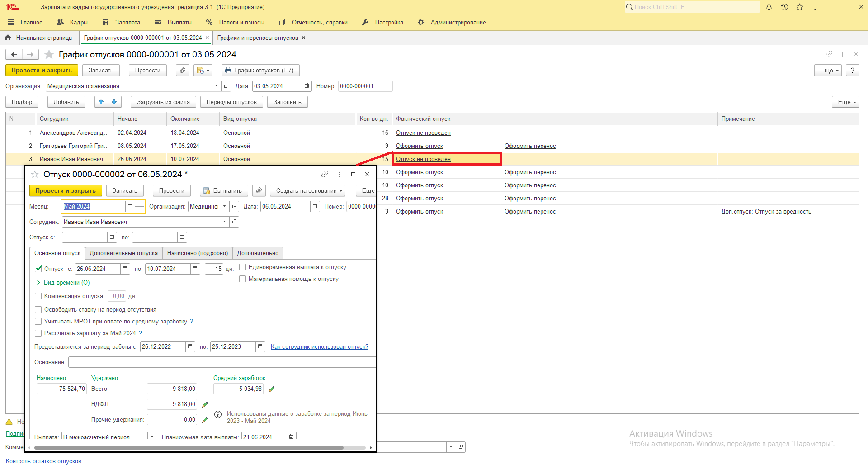This screenshot has width=868, height=465.
Task: Go back with the left arrow button
Action: click(14, 55)
